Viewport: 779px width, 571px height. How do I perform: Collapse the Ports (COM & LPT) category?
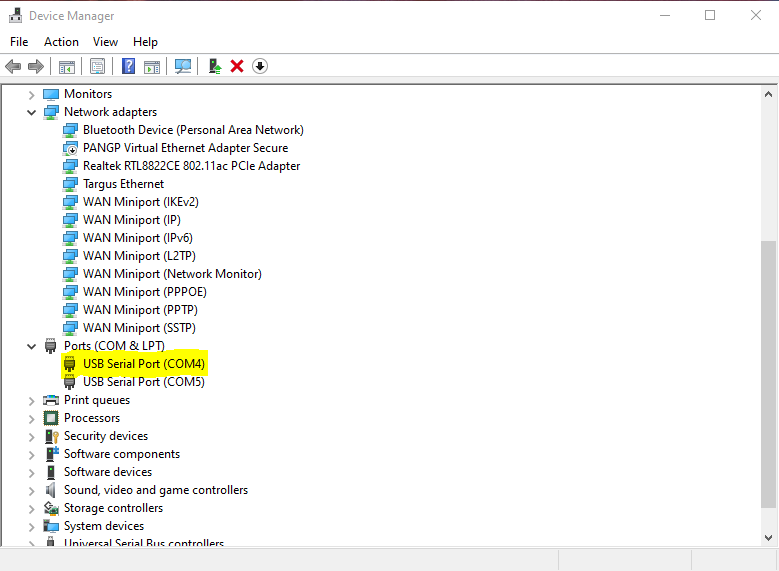[32, 346]
